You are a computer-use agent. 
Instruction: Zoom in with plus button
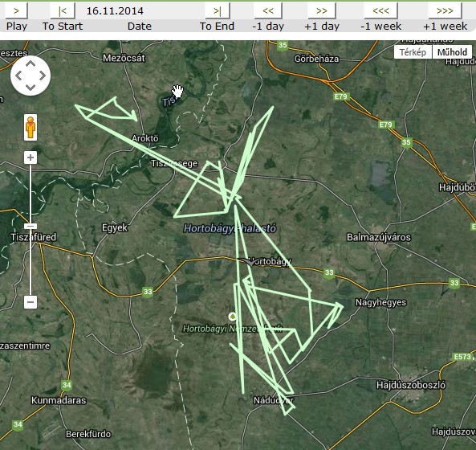tap(31, 157)
